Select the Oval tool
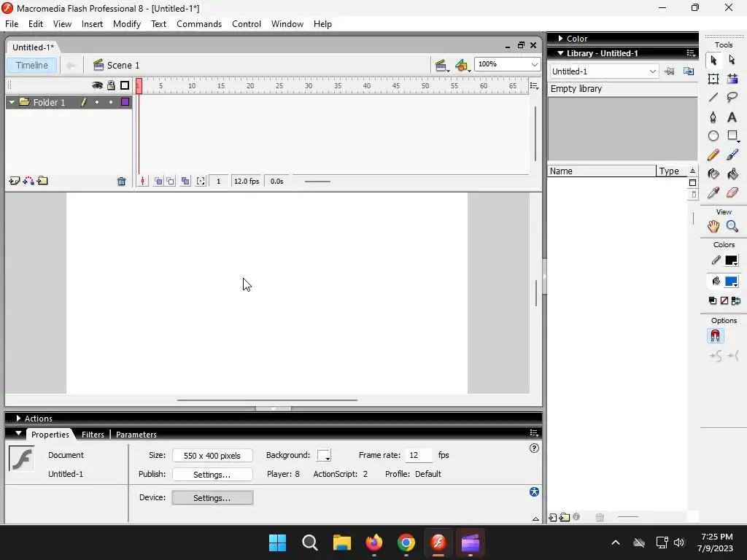 713,136
